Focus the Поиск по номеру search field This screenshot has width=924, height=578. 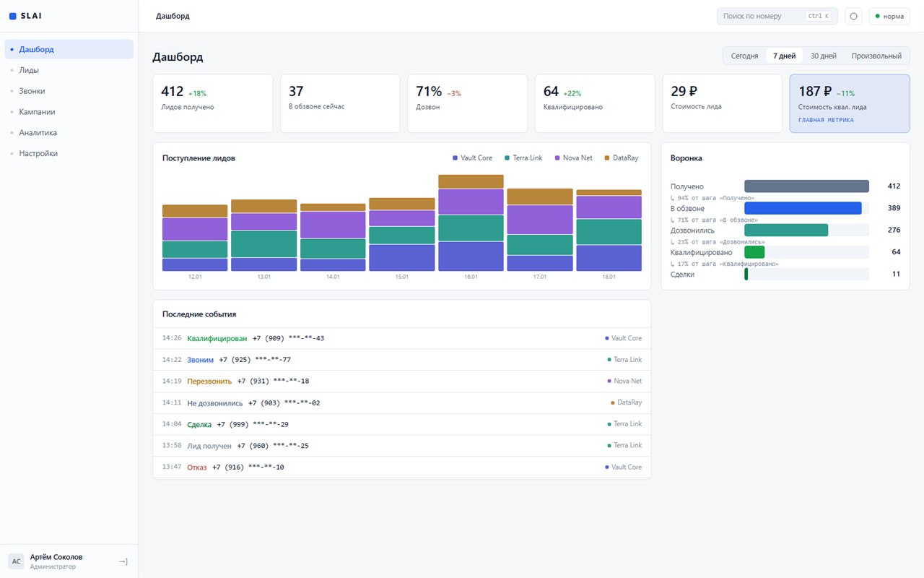[777, 16]
